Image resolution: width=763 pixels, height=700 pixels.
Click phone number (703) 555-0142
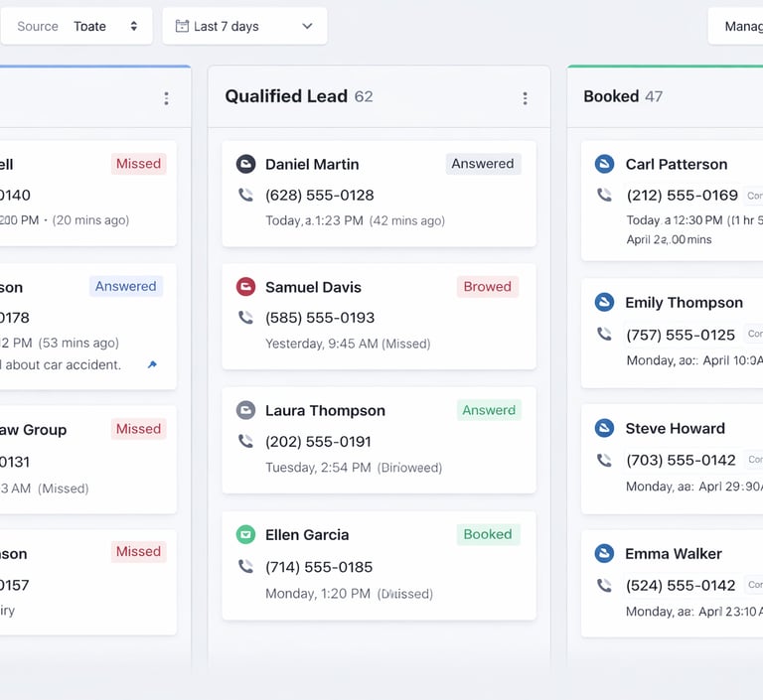tap(681, 460)
